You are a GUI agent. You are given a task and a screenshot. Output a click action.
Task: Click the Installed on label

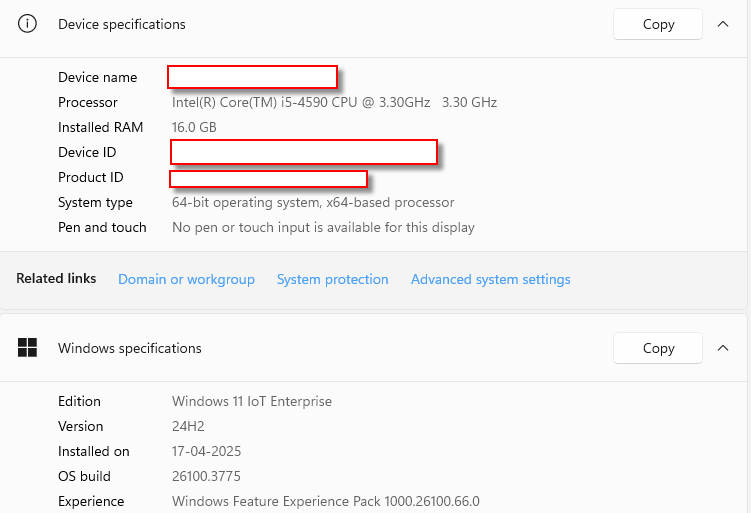tap(94, 451)
